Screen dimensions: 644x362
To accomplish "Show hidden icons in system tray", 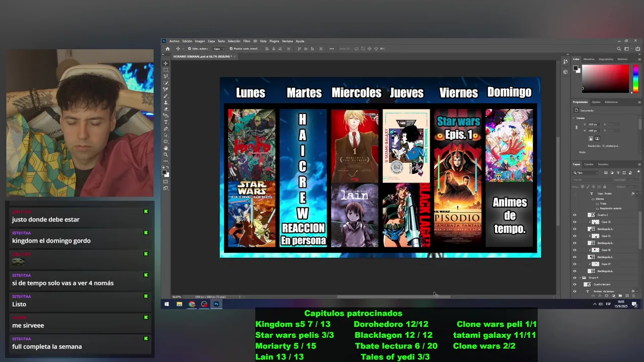I will pos(595,304).
